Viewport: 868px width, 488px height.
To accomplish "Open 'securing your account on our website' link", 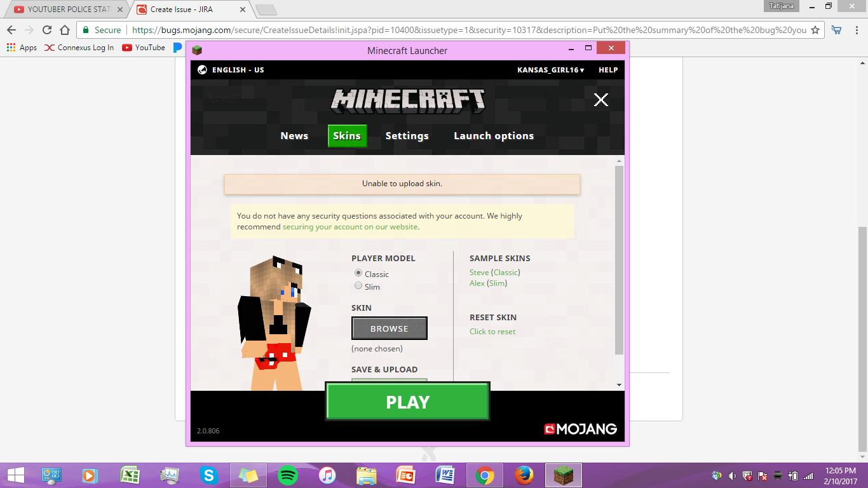I will point(350,227).
